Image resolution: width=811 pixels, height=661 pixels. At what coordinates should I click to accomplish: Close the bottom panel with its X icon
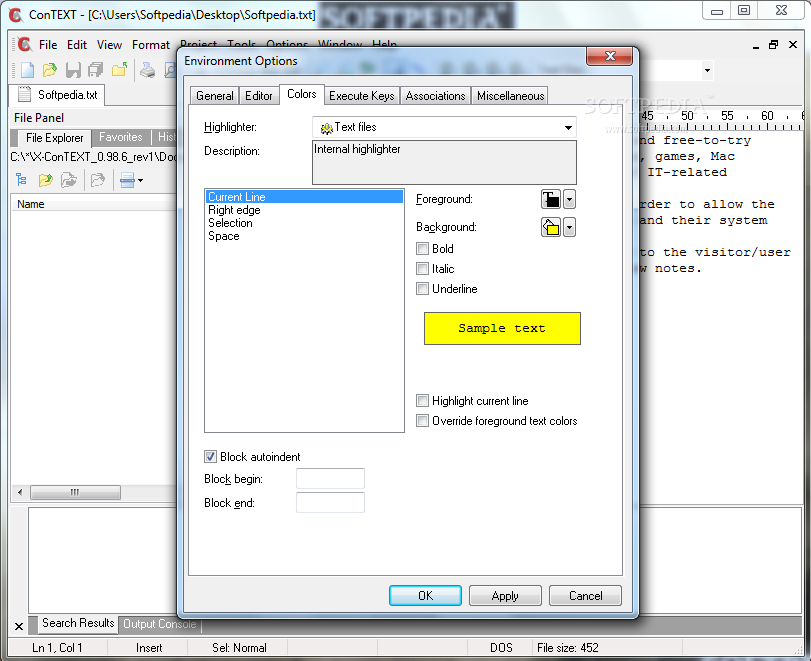19,626
